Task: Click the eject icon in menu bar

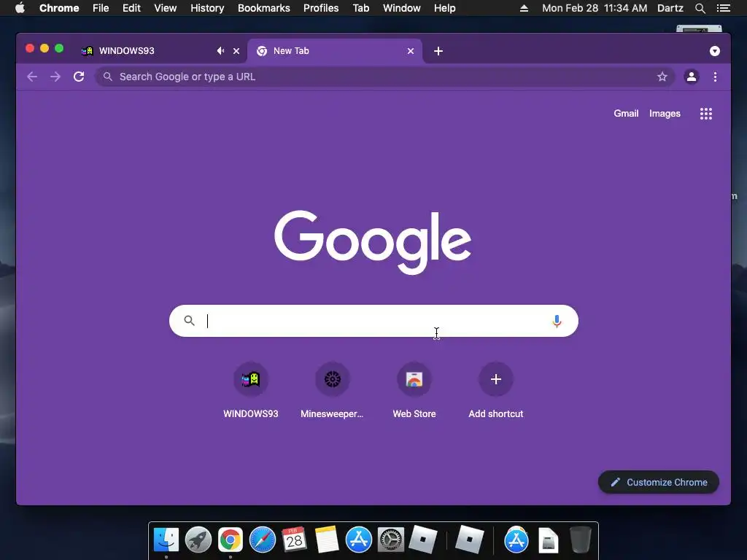Action: coord(524,8)
